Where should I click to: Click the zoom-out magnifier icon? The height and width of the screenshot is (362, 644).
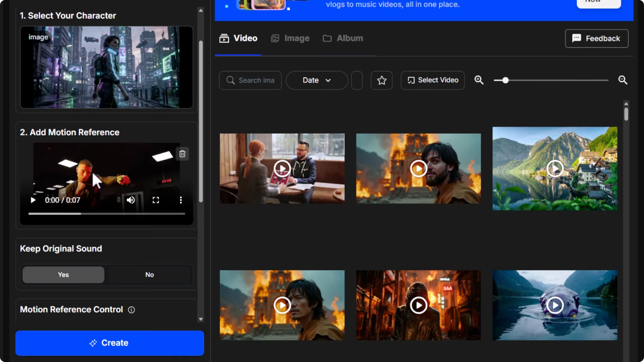tap(623, 80)
